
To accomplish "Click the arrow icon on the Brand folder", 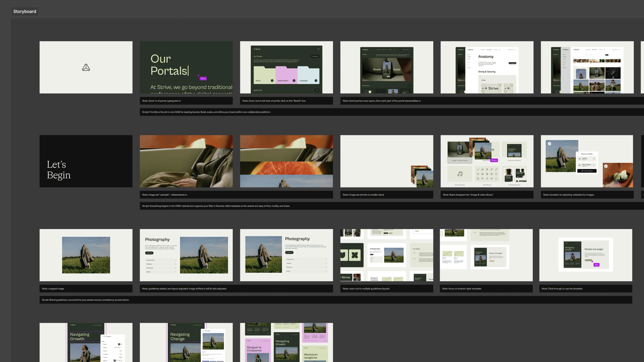I will 272,80.
